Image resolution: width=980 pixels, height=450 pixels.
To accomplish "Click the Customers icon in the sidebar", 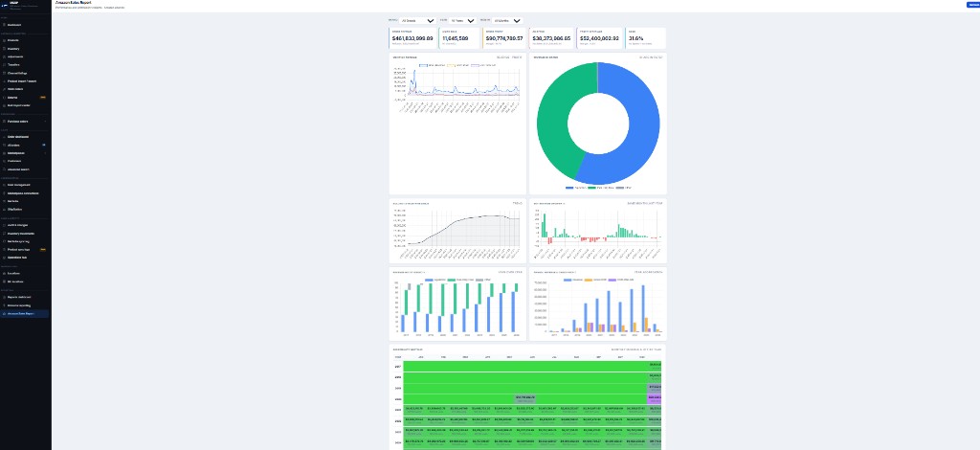I will coord(4,161).
